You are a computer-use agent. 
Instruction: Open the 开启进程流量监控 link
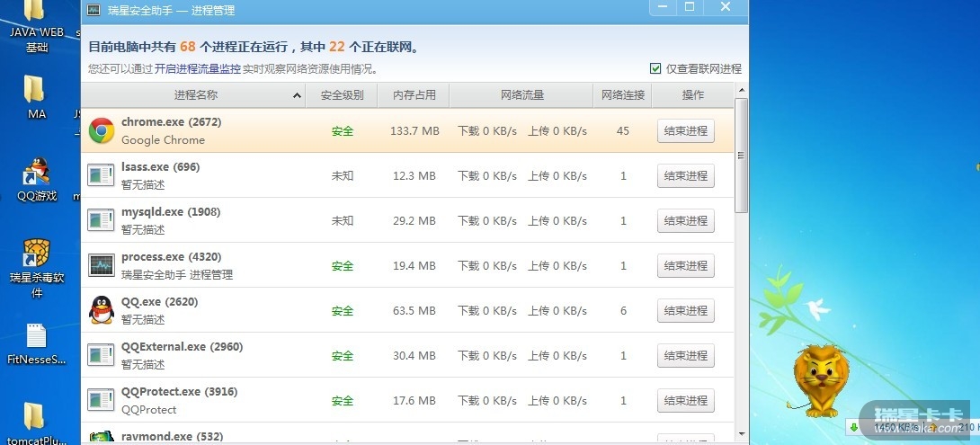(197, 69)
